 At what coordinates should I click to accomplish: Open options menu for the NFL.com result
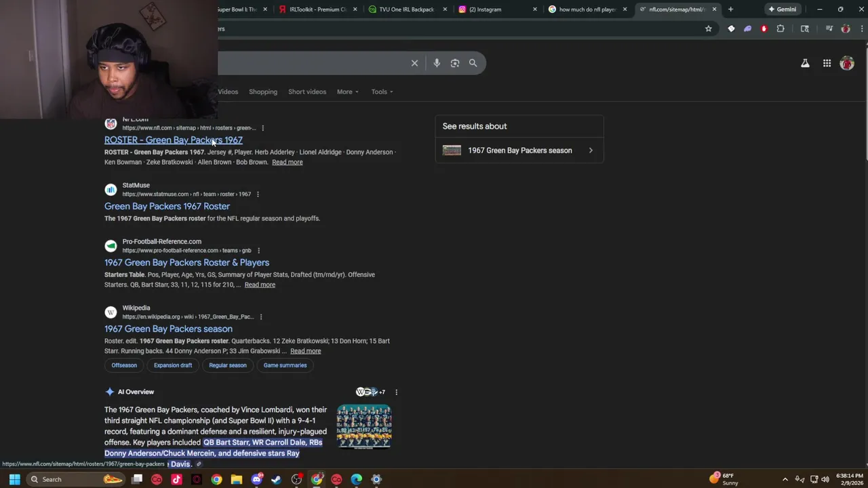coord(262,127)
